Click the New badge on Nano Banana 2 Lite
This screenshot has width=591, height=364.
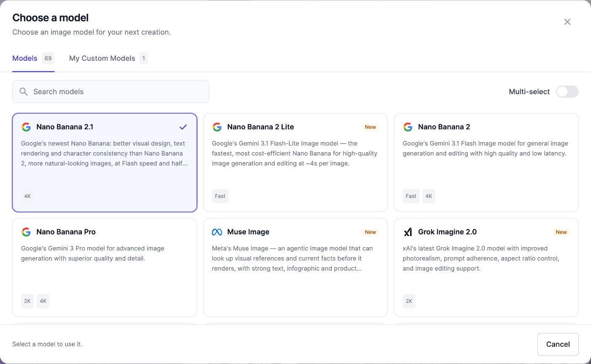370,127
